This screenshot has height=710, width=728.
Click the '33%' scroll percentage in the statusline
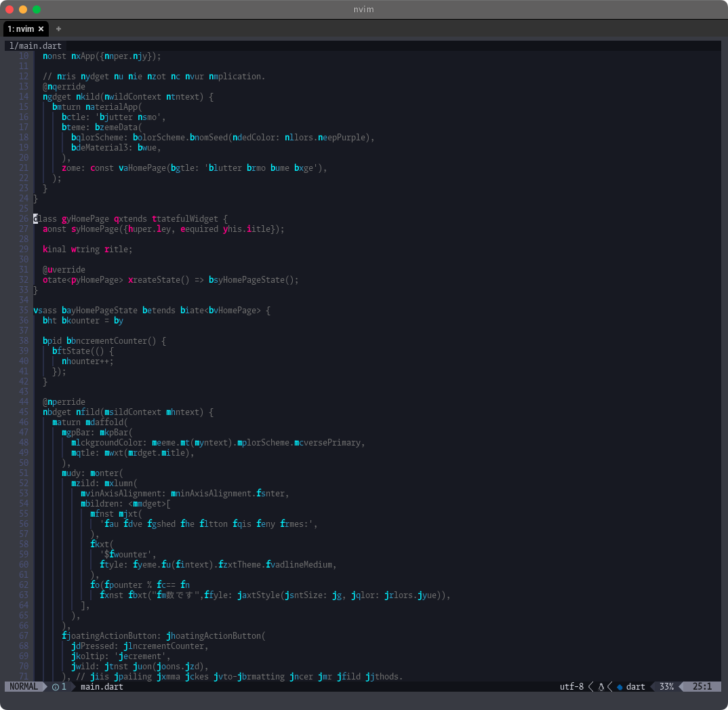pos(666,686)
